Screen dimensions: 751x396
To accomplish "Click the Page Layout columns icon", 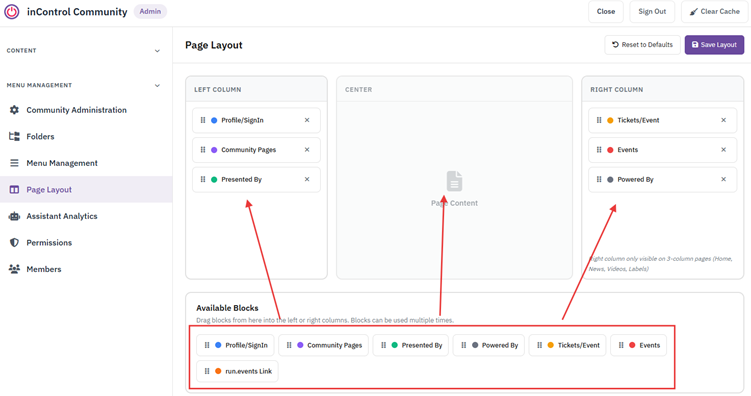I will click(x=14, y=190).
